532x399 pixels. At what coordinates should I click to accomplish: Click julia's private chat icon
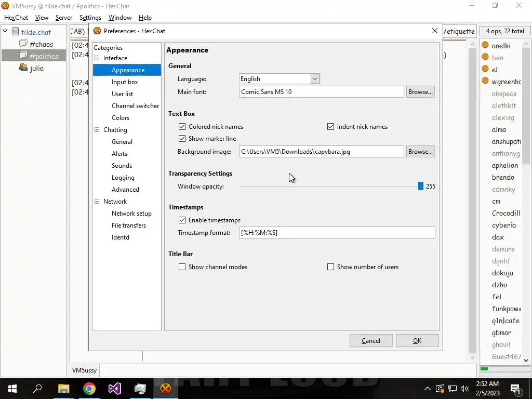click(x=23, y=68)
